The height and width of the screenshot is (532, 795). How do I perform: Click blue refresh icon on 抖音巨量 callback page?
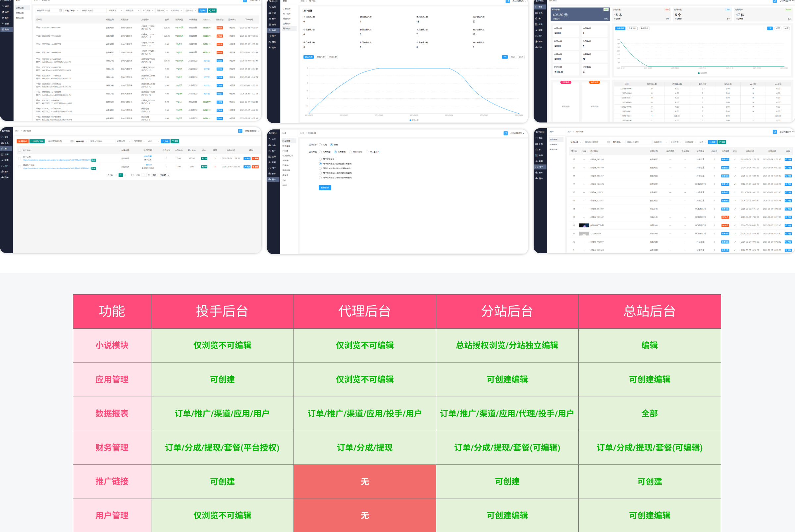505,133
